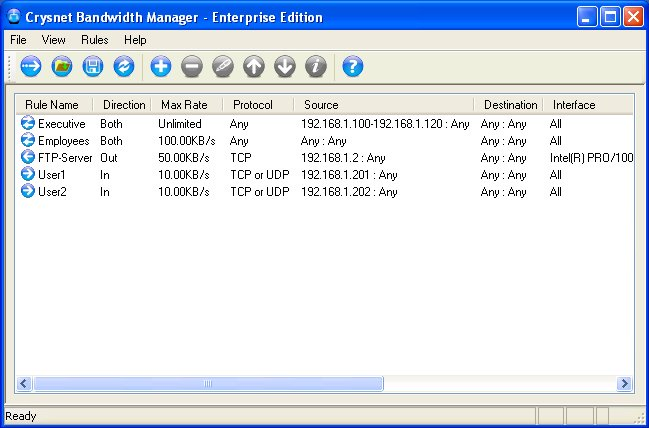Click the refresh arrows toolbar icon
The width and height of the screenshot is (649, 428).
tap(124, 66)
